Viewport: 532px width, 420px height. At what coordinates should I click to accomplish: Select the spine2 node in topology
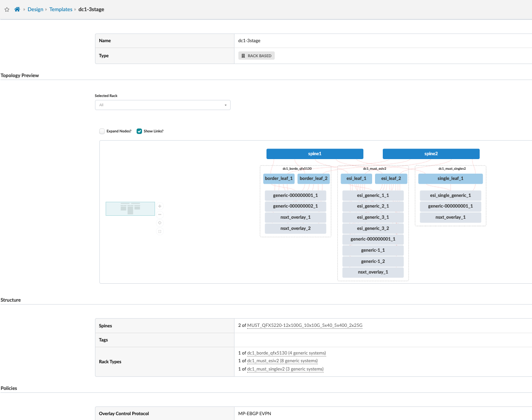(x=431, y=154)
